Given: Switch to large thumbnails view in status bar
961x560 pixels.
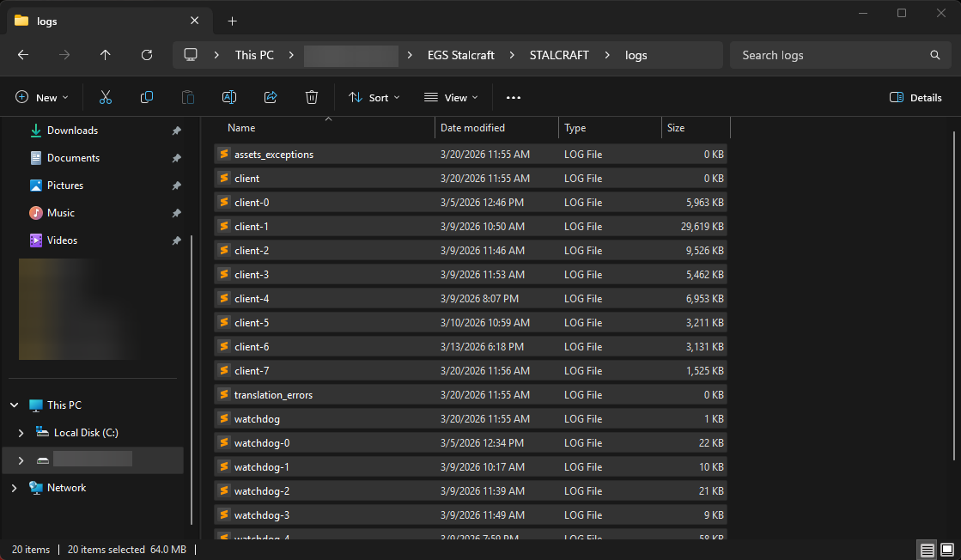Looking at the screenshot, I should pyautogui.click(x=946, y=550).
